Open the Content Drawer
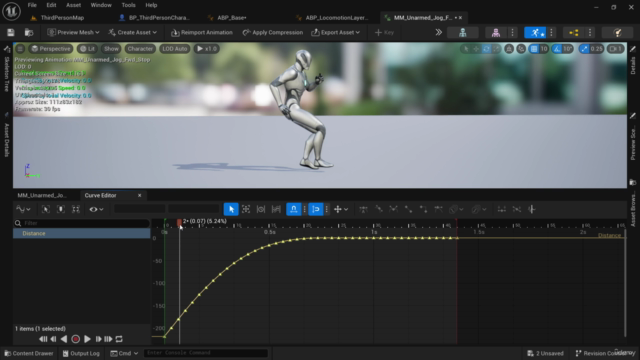640x360 pixels. pos(29,353)
